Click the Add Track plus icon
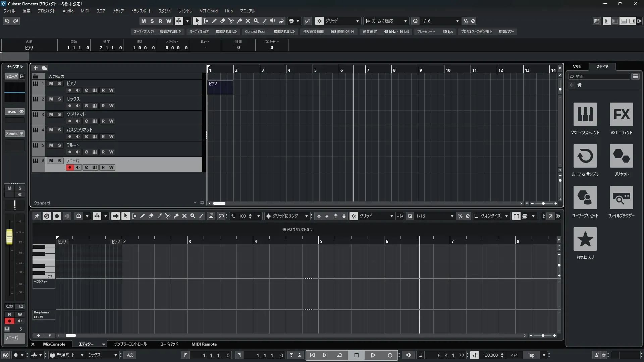 point(36,68)
